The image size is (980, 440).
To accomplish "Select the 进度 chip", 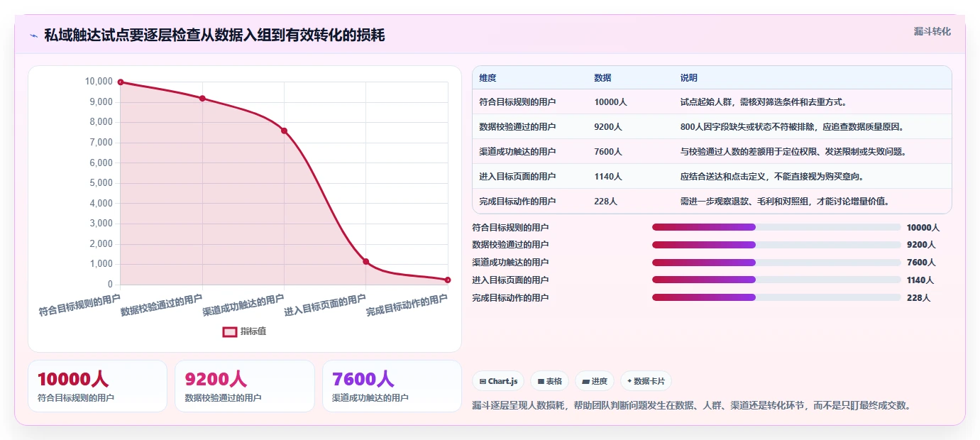I will pyautogui.click(x=595, y=381).
